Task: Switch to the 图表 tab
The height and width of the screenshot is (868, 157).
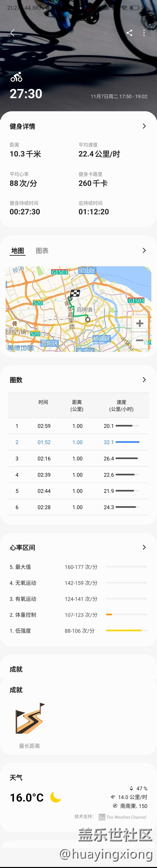Action: coord(42,251)
